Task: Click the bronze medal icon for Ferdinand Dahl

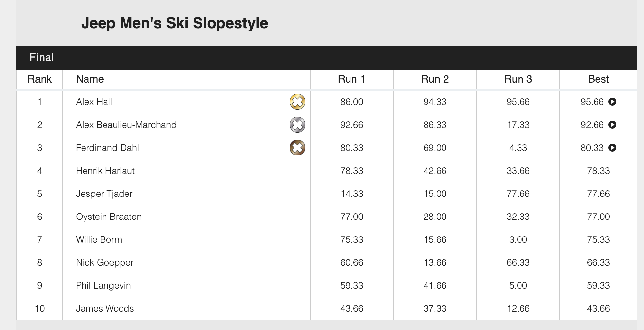Action: (x=297, y=148)
